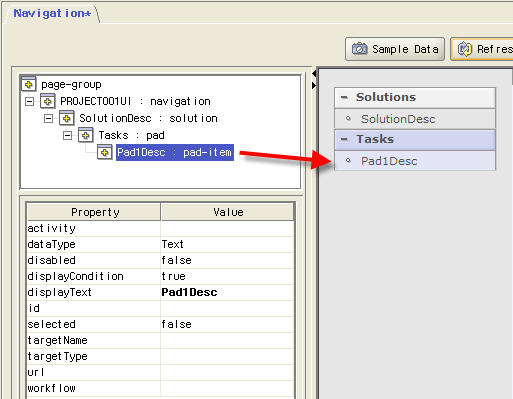Screen dimensions: 513x399
Task: Click the workflow value cell
Action: pyautogui.click(x=228, y=388)
